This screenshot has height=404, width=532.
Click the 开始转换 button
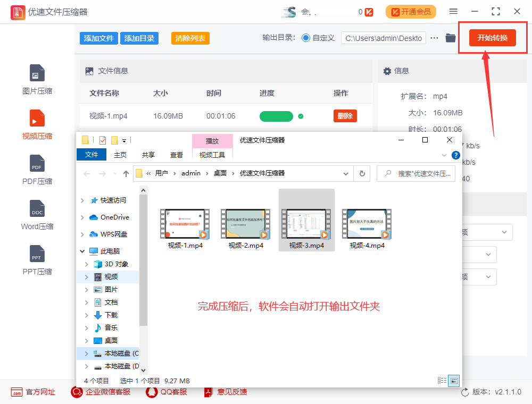pyautogui.click(x=492, y=38)
